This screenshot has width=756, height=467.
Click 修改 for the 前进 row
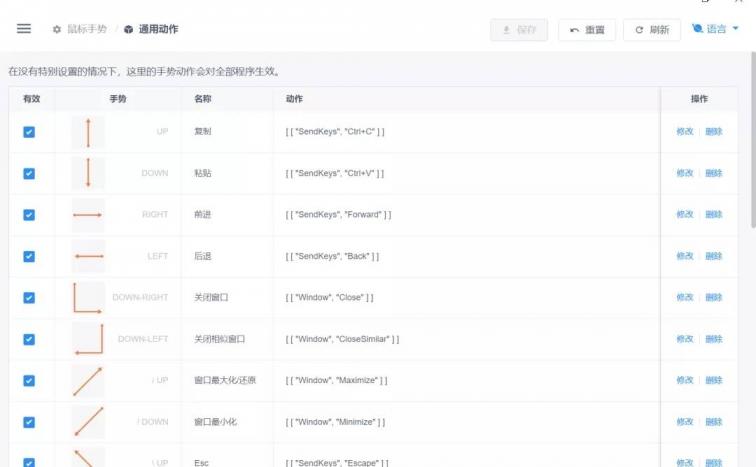click(x=685, y=214)
